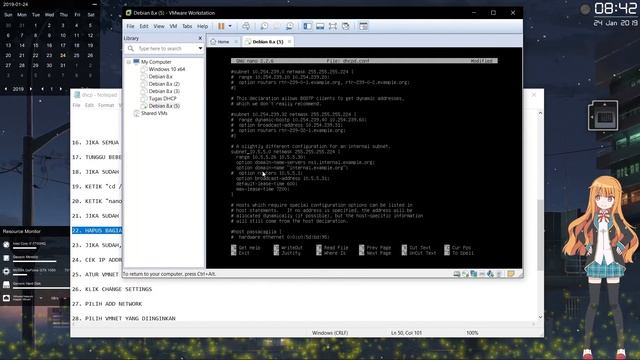Select the Debian 8.x (2) VM
The image size is (640, 360).
click(164, 84)
